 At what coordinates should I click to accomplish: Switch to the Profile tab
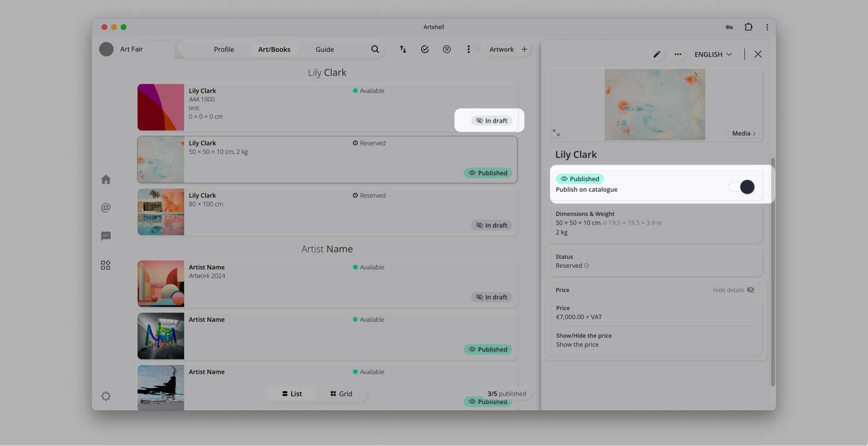coord(224,49)
